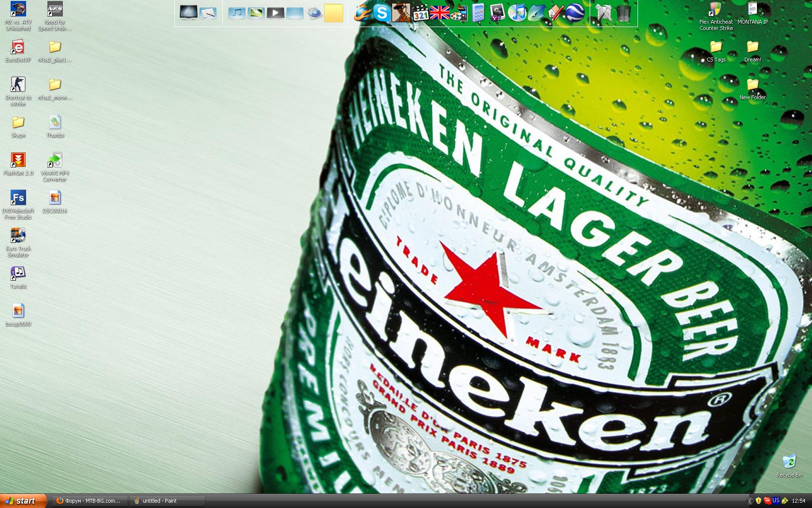Open My Computer monitor icon in dock
812x508 pixels.
tap(188, 13)
